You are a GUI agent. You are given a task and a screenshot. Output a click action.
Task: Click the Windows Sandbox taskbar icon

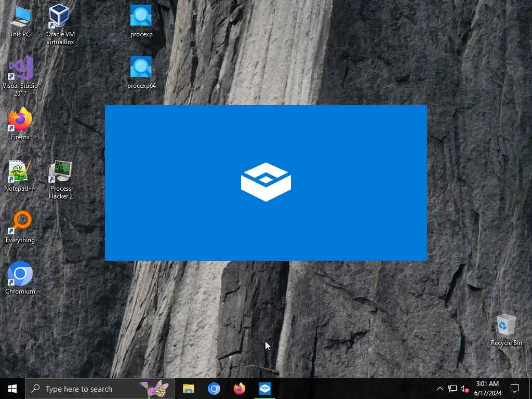pos(264,389)
